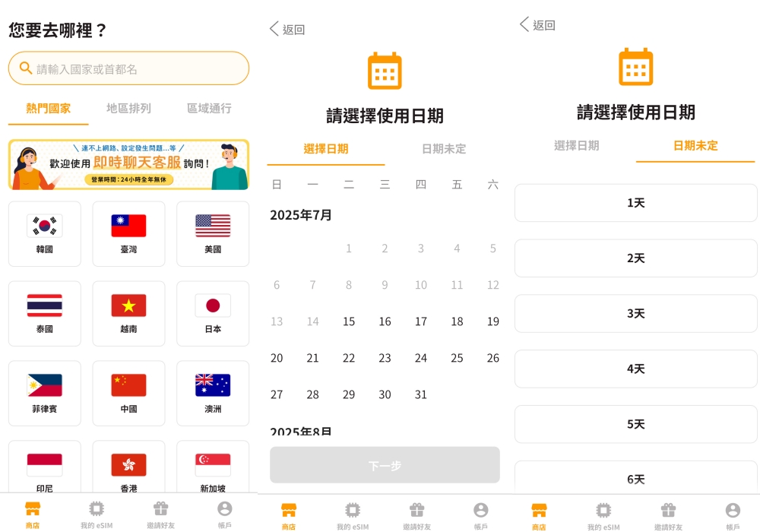Switch to the 地區排列 tab

[129, 109]
